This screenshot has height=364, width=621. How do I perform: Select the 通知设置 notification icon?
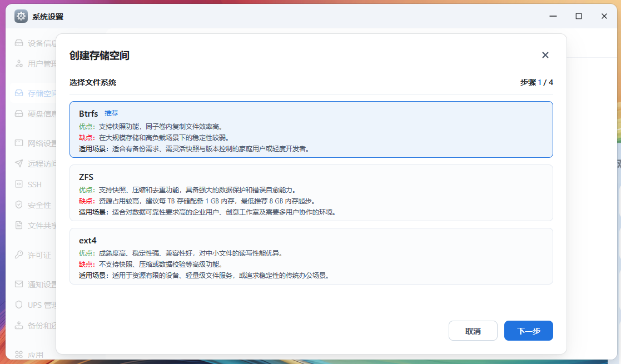pyautogui.click(x=20, y=285)
